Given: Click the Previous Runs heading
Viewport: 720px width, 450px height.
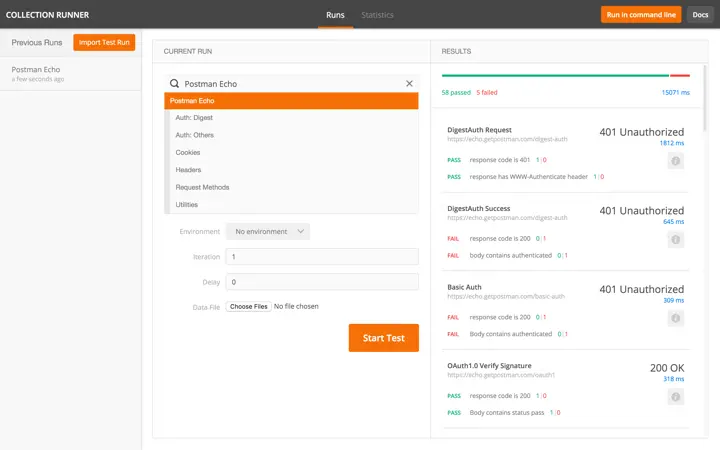Looking at the screenshot, I should click(37, 42).
